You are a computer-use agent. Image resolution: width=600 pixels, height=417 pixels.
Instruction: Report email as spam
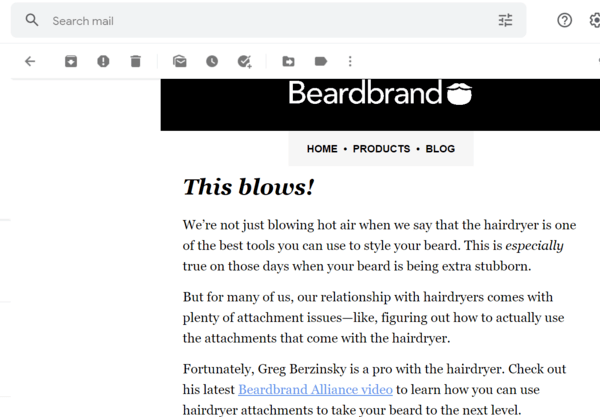pos(103,61)
